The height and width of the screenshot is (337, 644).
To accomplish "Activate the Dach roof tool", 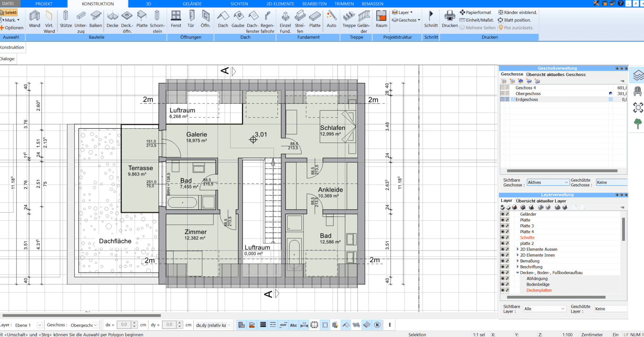I will click(223, 19).
